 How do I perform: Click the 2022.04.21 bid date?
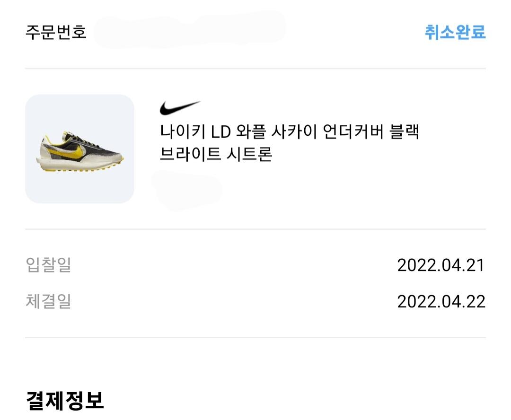point(441,265)
